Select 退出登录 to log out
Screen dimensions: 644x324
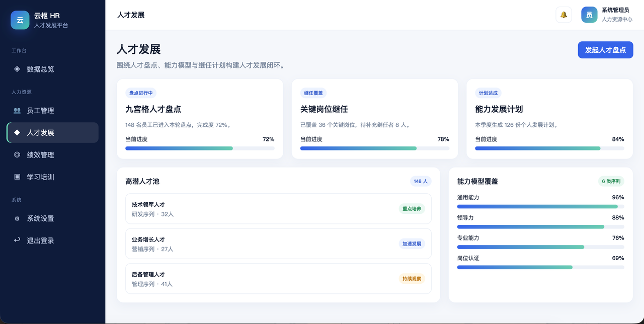pyautogui.click(x=52, y=240)
